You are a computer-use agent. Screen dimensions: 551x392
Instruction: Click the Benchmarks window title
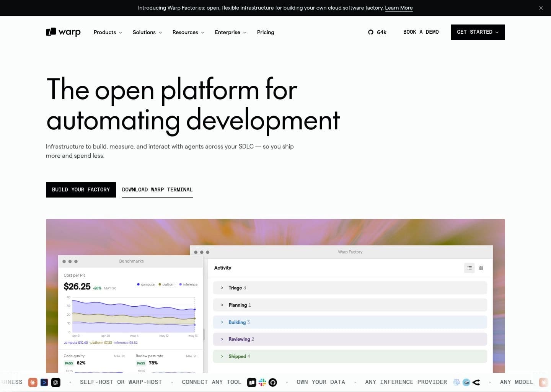coord(131,261)
